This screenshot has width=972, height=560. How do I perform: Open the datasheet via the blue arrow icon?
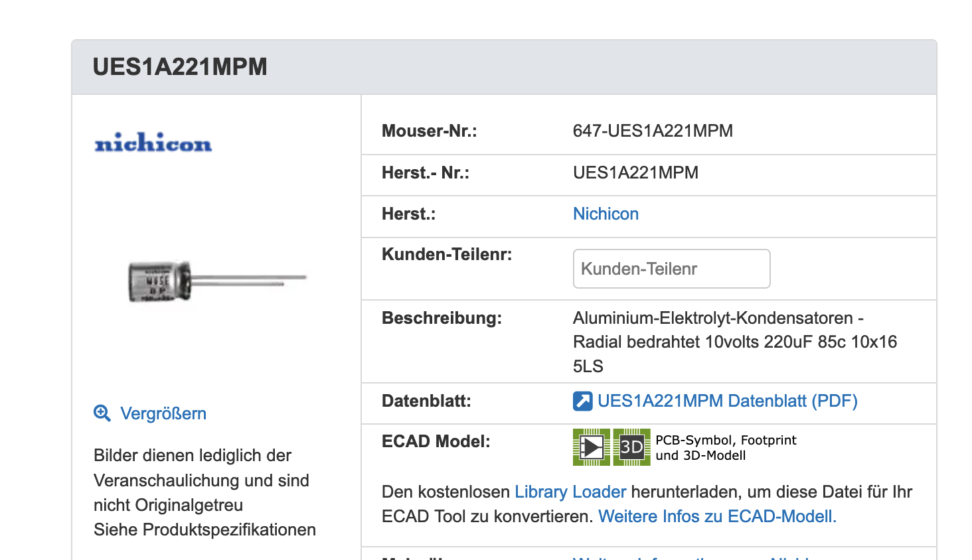582,401
